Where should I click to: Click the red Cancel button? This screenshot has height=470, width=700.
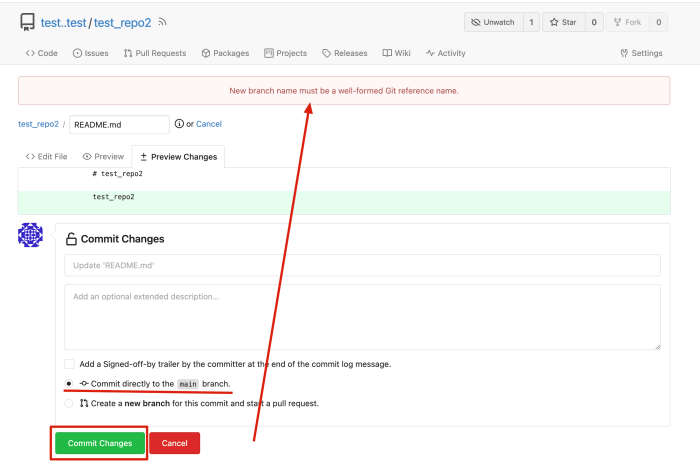click(175, 443)
